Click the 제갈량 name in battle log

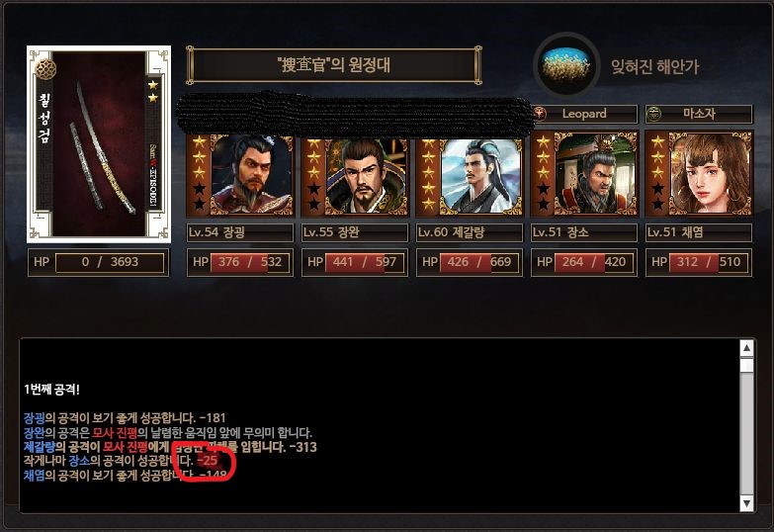click(x=39, y=447)
